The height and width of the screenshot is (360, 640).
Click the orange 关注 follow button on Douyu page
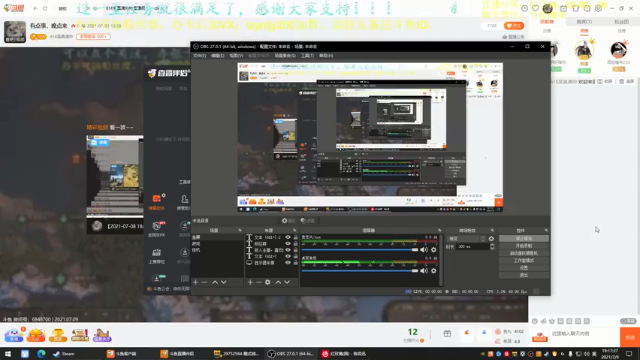513,26
